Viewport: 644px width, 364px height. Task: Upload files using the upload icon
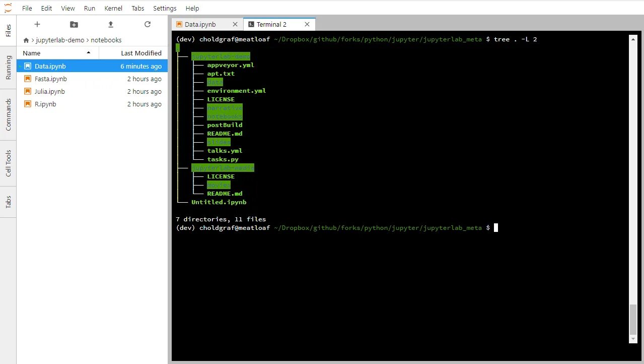(111, 24)
